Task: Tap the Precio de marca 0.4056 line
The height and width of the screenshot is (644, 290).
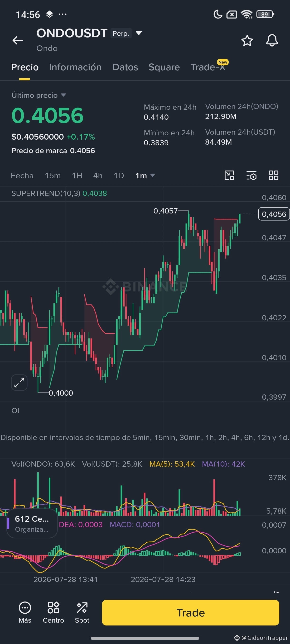Action: pyautogui.click(x=53, y=151)
